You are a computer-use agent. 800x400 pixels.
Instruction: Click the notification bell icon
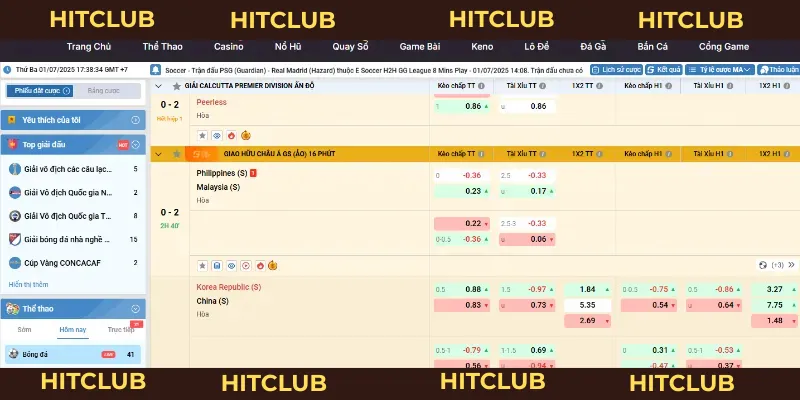coord(156,70)
